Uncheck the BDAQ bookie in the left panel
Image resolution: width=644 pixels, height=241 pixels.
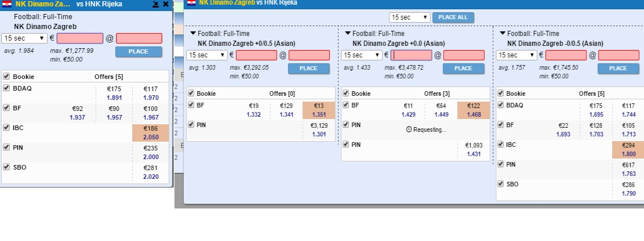[6, 88]
